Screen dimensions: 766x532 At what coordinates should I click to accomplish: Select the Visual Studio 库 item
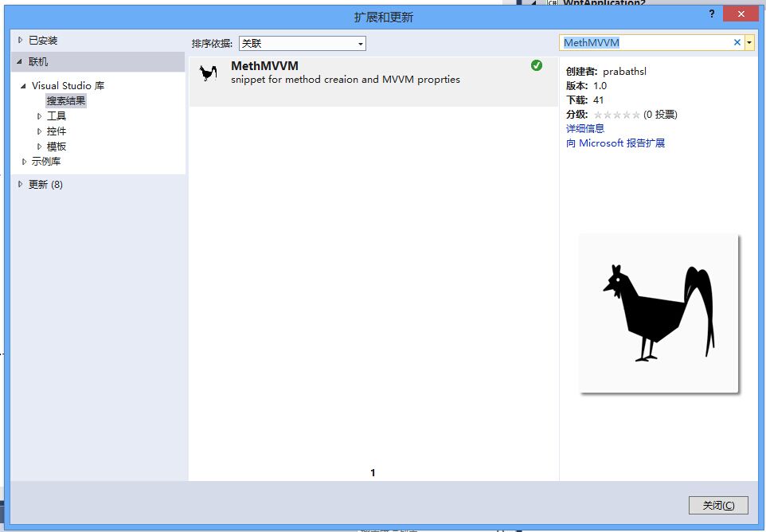tap(68, 86)
